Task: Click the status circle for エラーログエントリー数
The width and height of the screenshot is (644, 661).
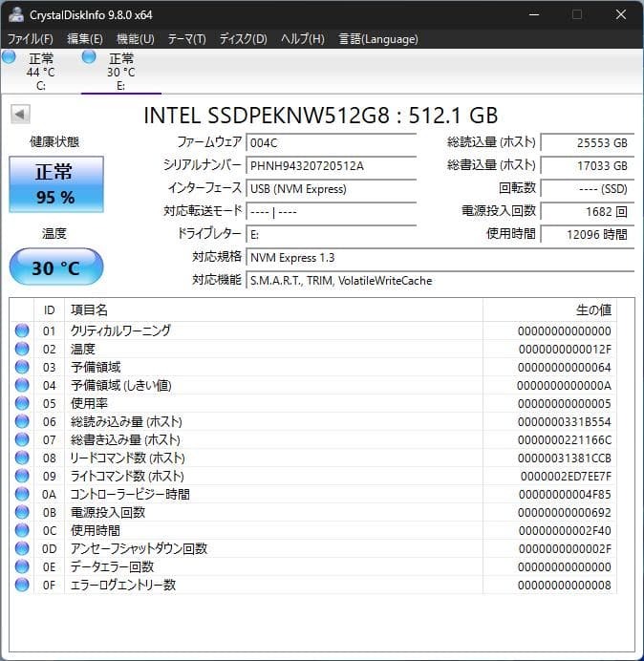Action: point(22,585)
